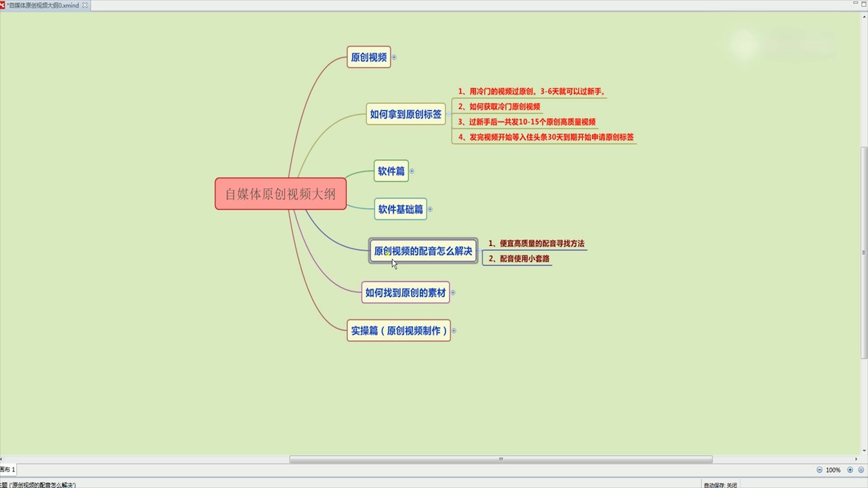Select the 原创视频的配音怎么解决 topic node
This screenshot has width=868, height=488.
click(423, 251)
